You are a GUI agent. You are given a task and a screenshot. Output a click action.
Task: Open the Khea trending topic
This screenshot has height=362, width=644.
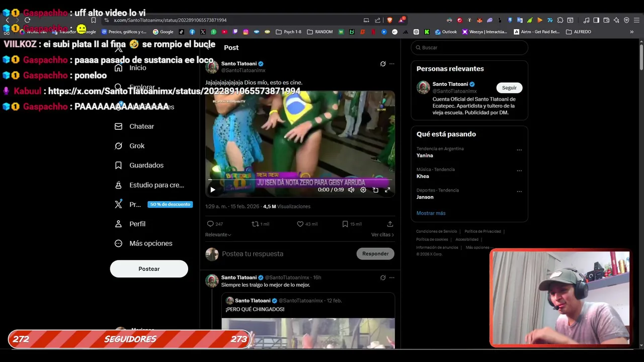[423, 176]
